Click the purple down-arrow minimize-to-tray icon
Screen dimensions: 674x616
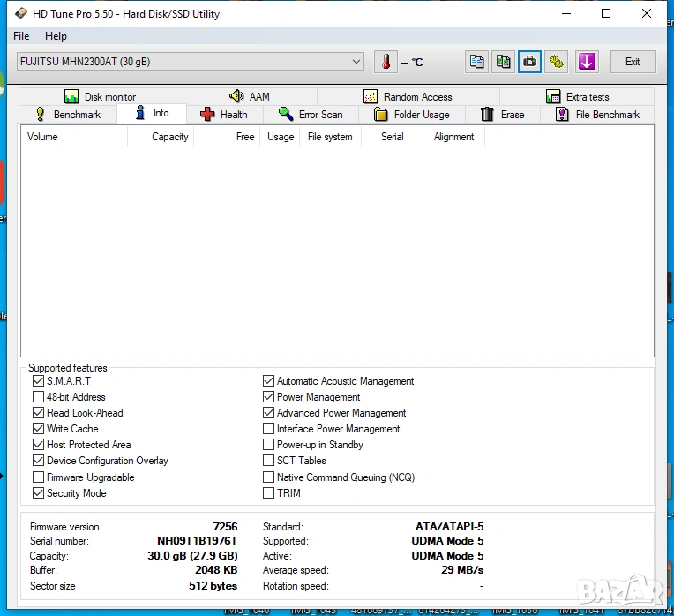click(587, 62)
